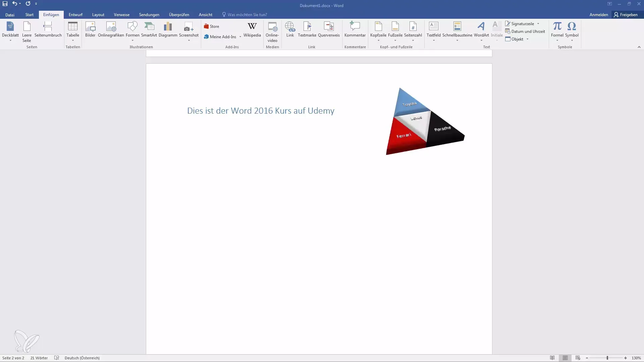Open Onlinegrafiken image search

pos(111,29)
